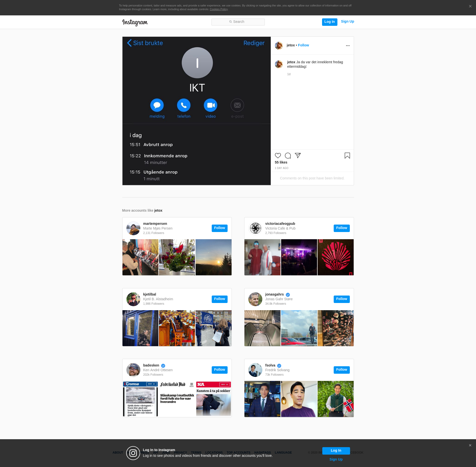Save the post with bookmark icon

coord(347,156)
